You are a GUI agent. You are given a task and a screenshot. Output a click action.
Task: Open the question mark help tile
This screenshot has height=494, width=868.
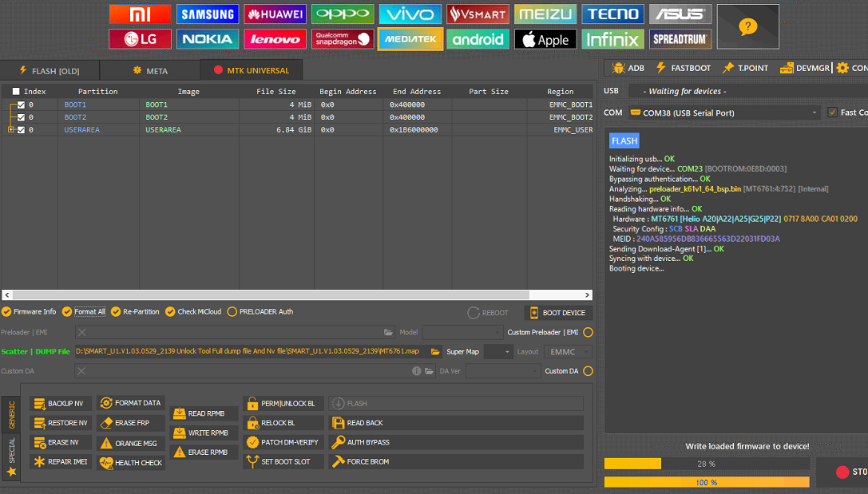[x=748, y=26]
